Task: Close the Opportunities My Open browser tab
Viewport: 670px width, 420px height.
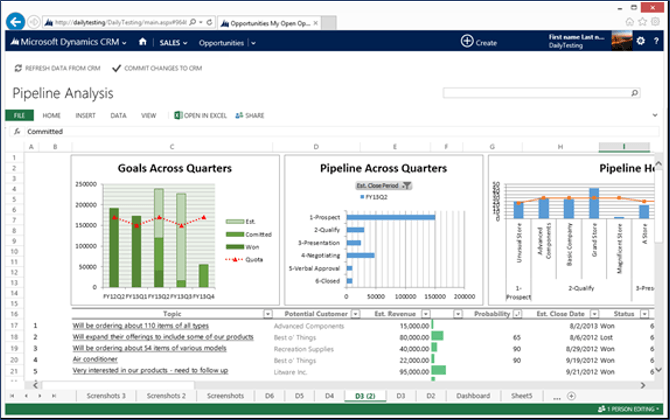Action: [x=315, y=23]
